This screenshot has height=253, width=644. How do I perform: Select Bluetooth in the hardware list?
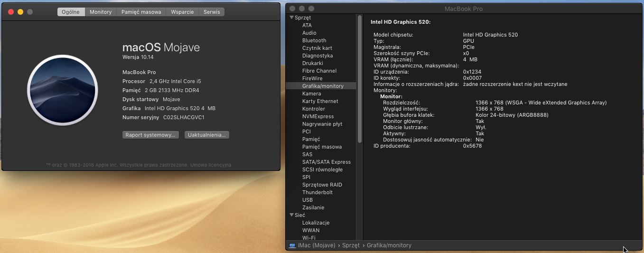tap(314, 40)
